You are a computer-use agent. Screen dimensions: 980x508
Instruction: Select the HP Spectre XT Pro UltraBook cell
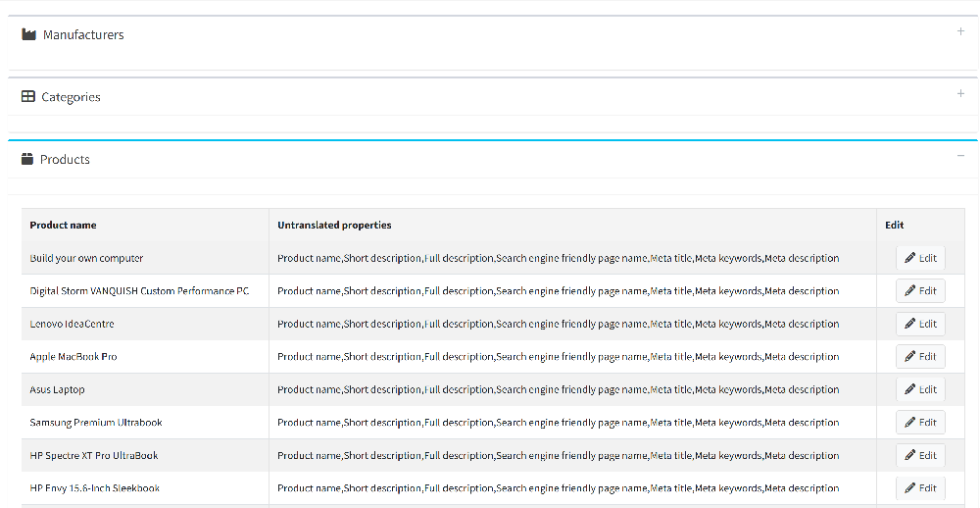click(145, 455)
